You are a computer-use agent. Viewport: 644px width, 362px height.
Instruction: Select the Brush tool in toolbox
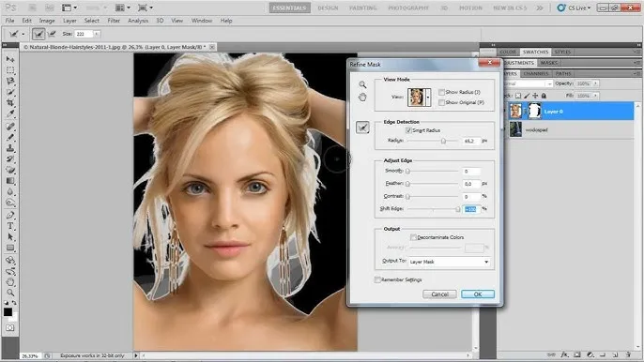[x=10, y=138]
